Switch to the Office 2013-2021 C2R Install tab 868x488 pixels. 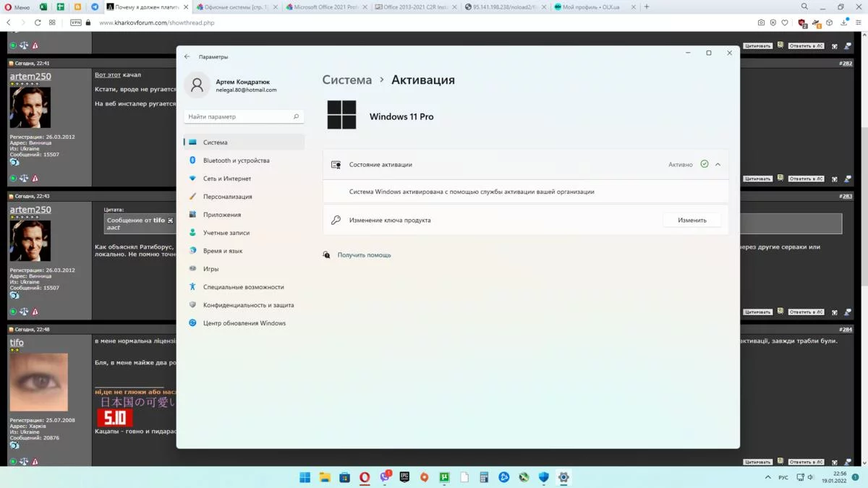415,7
